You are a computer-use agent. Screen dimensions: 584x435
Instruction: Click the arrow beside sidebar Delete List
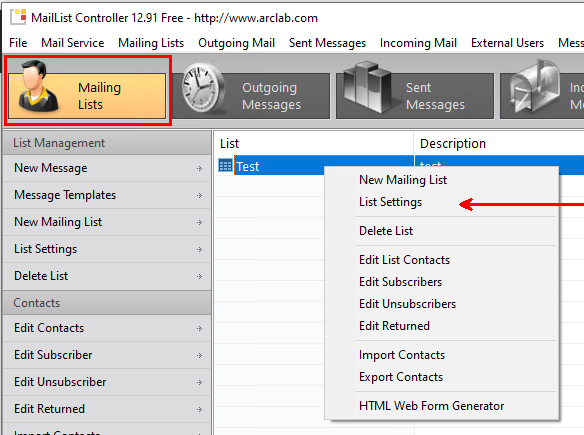click(x=200, y=277)
